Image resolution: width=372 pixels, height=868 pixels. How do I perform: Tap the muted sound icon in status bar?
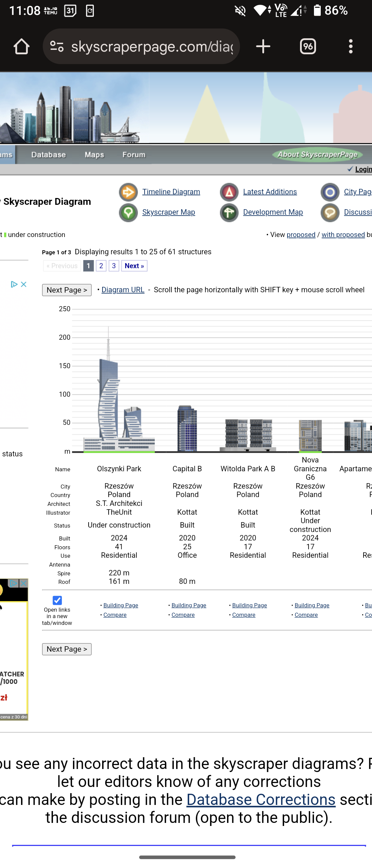pos(240,11)
